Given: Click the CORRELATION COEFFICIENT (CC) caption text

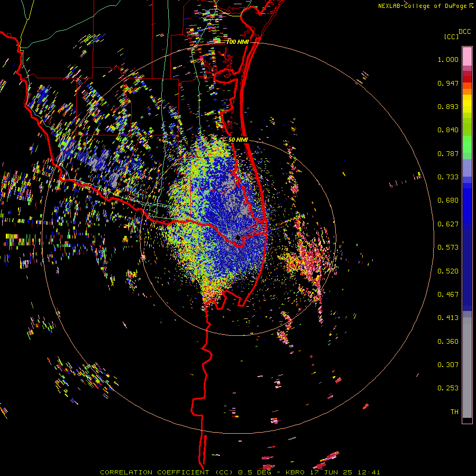Looking at the screenshot, I should point(167,472).
